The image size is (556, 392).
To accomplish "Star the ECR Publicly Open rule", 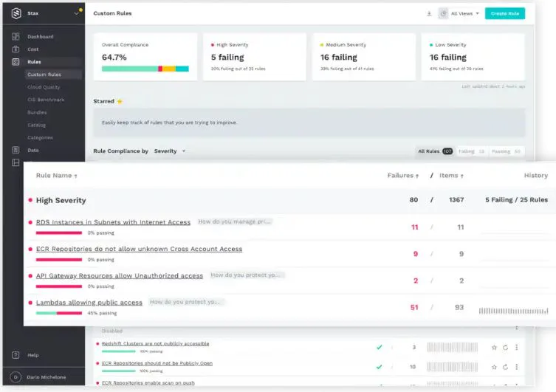I will click(494, 367).
